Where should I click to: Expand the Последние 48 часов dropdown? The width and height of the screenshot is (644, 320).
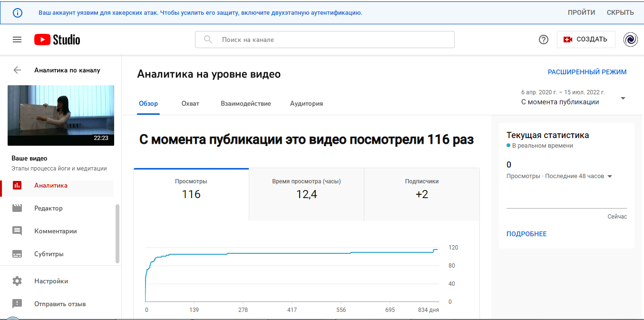[x=610, y=176]
